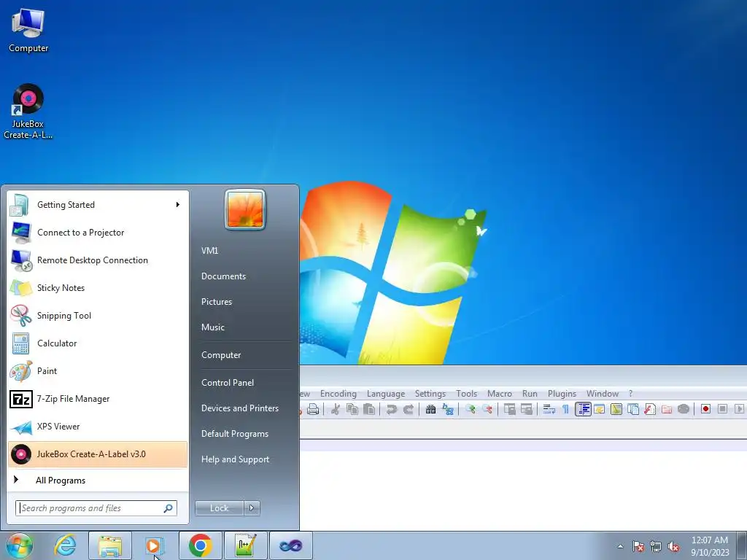
Task: Select the JukeBox Create-A-Label desktop shortcut
Action: coord(28,112)
